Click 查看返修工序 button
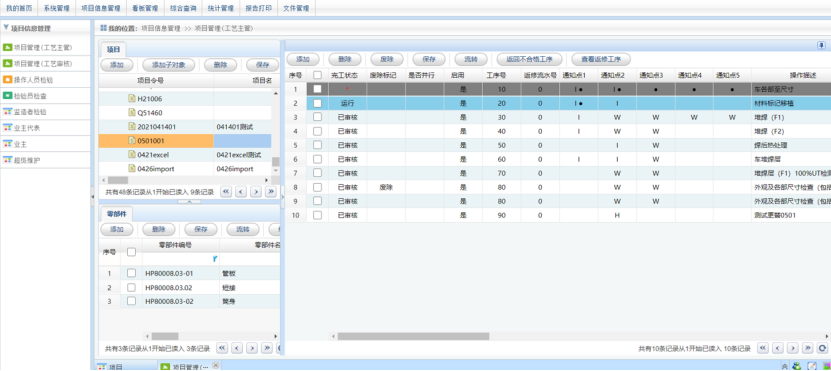Viewport: 831px width, 371px height. [x=601, y=59]
